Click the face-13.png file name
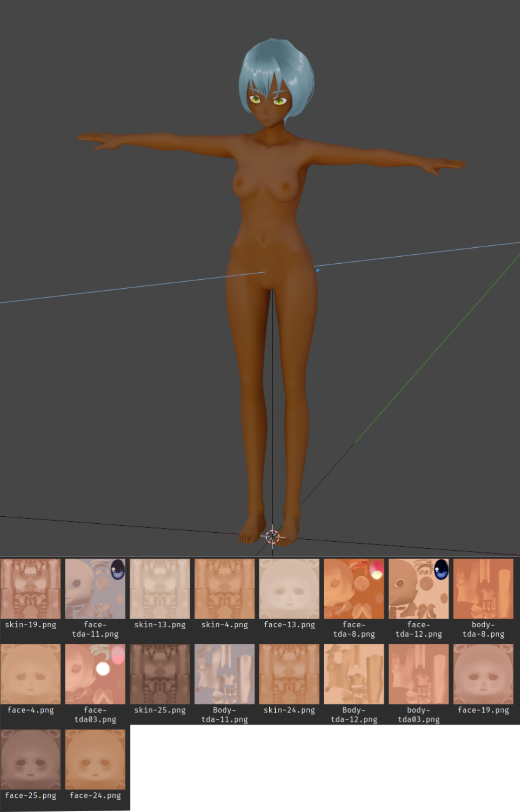The height and width of the screenshot is (812, 520). point(289,625)
